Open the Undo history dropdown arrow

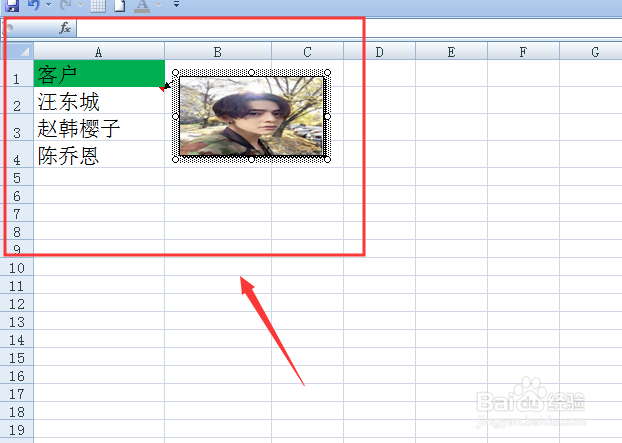[x=48, y=5]
